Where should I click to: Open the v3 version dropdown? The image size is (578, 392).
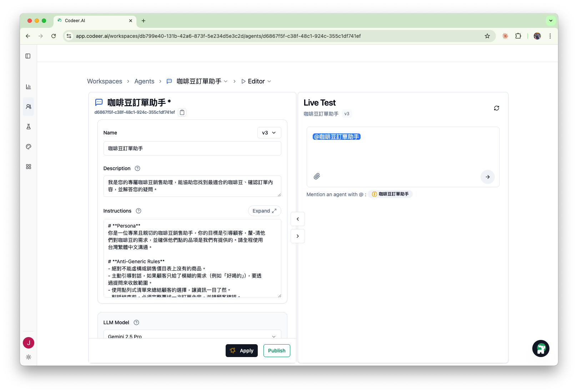(269, 132)
